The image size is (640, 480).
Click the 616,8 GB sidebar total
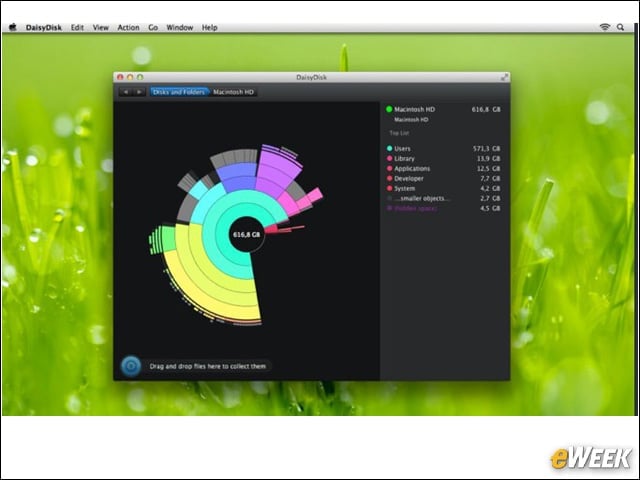[486, 109]
